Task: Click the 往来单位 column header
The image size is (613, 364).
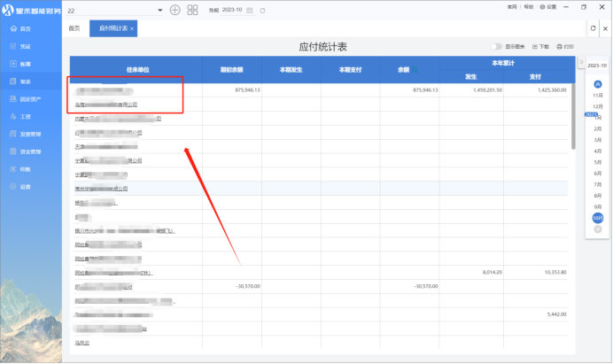Action: coord(137,70)
